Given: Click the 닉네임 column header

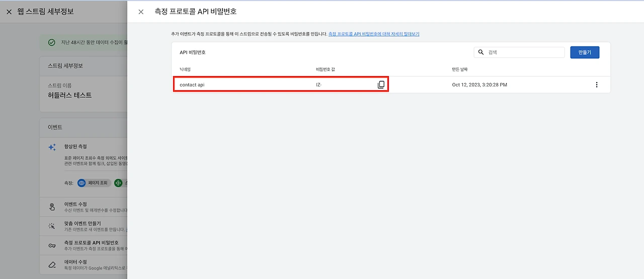Looking at the screenshot, I should (x=185, y=69).
